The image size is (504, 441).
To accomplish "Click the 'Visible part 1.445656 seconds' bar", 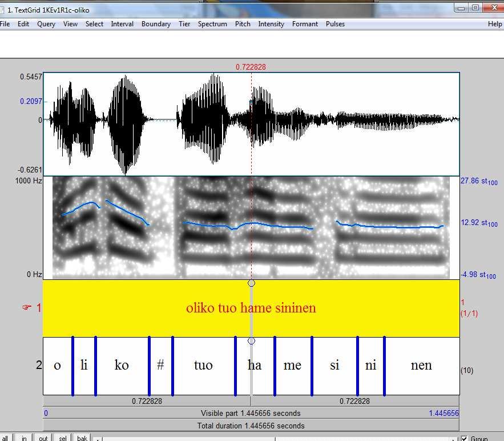I will [x=251, y=413].
